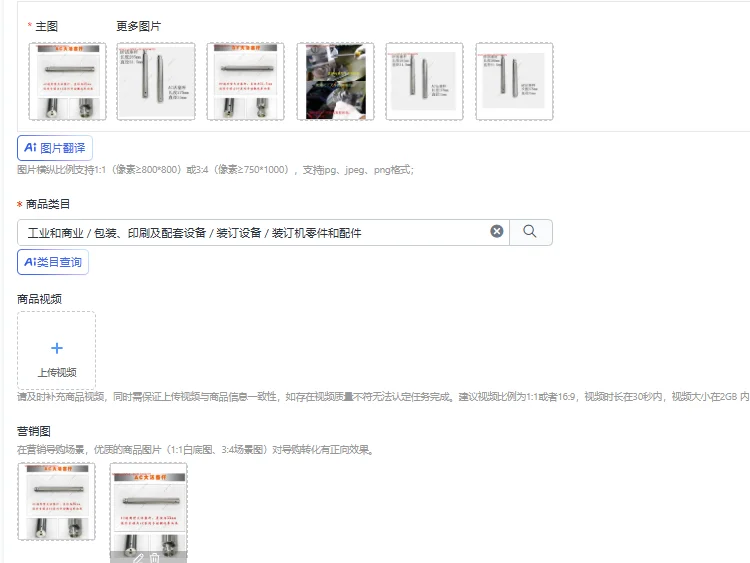Select the first thumbnail under 更多图片
The width and height of the screenshot is (750, 563).
click(156, 81)
